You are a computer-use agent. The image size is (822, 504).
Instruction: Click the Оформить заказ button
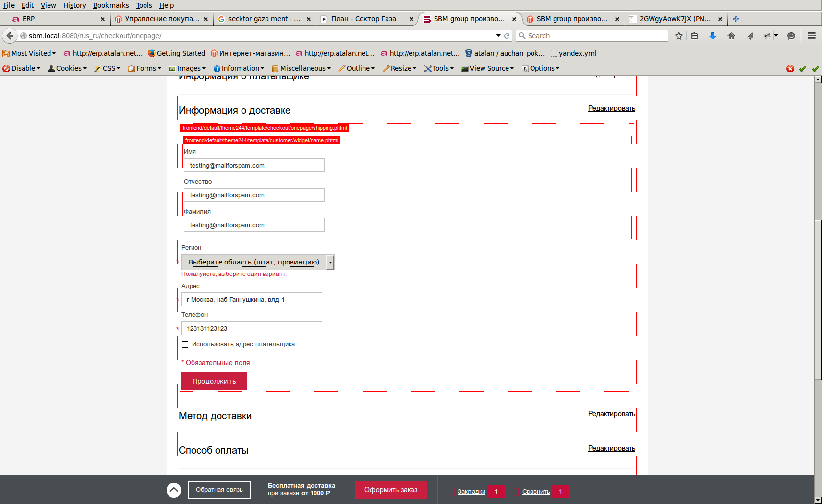391,490
